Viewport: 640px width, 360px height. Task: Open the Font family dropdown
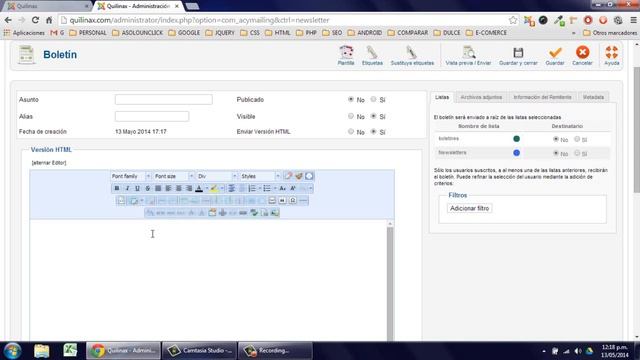coord(131,176)
